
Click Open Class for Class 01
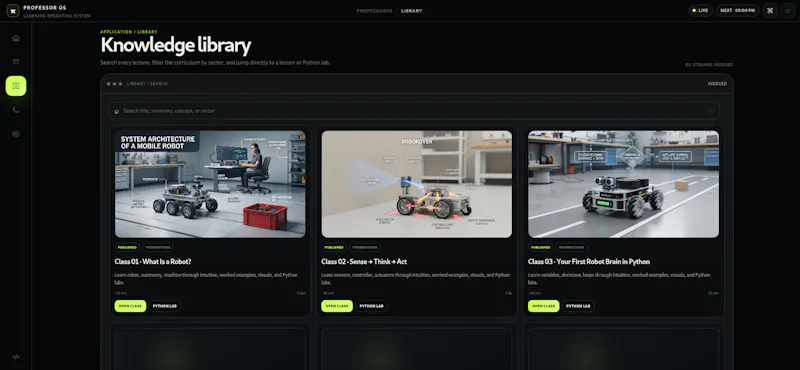(130, 306)
